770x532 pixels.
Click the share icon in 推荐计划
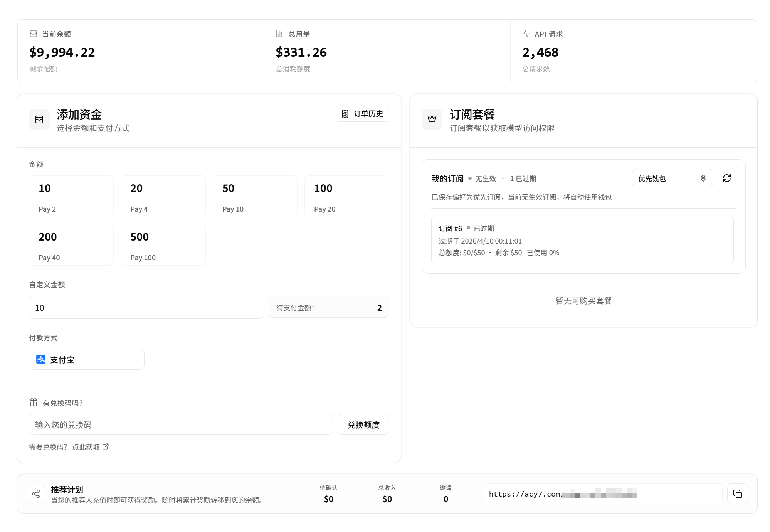point(36,494)
